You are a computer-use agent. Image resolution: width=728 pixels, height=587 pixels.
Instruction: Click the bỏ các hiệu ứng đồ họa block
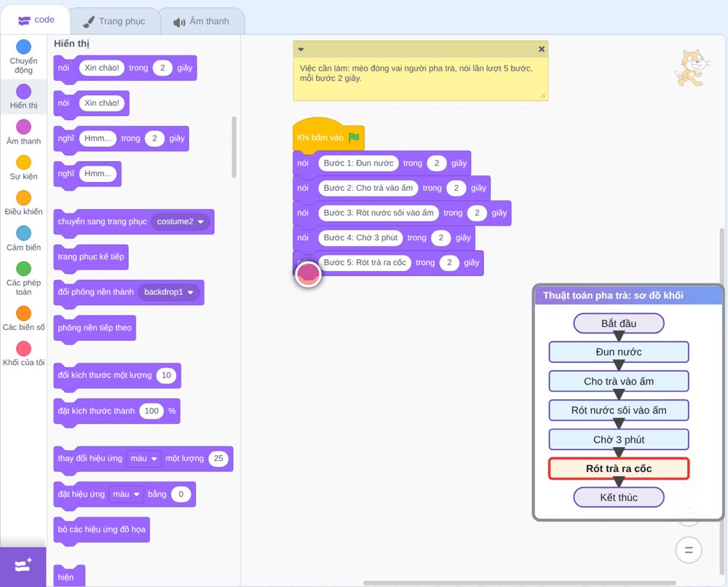pos(102,529)
